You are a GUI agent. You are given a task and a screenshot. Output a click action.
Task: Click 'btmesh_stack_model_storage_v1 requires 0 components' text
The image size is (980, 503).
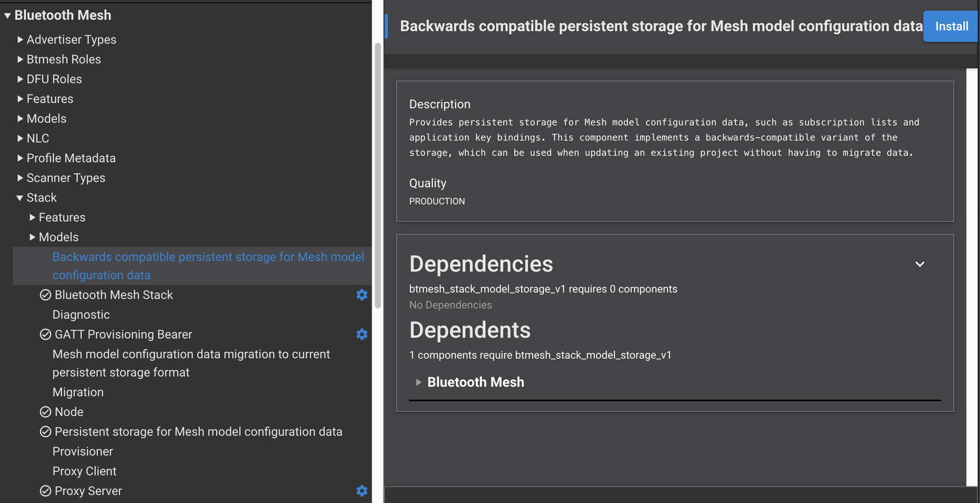(x=543, y=289)
